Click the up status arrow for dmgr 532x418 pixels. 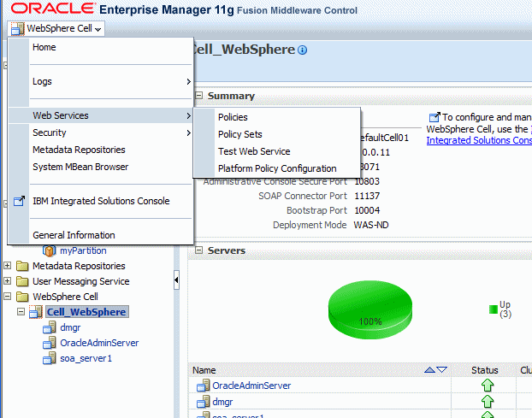[x=488, y=402]
